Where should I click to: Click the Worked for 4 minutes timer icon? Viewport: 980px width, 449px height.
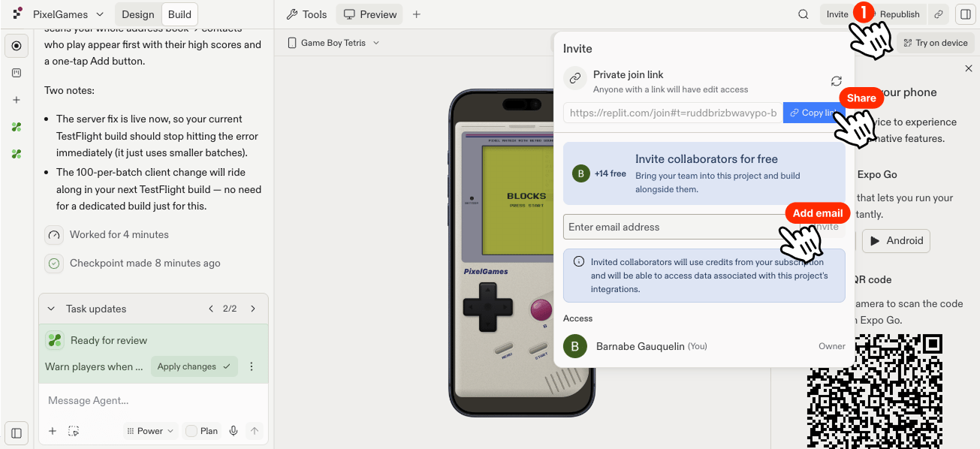click(x=54, y=235)
